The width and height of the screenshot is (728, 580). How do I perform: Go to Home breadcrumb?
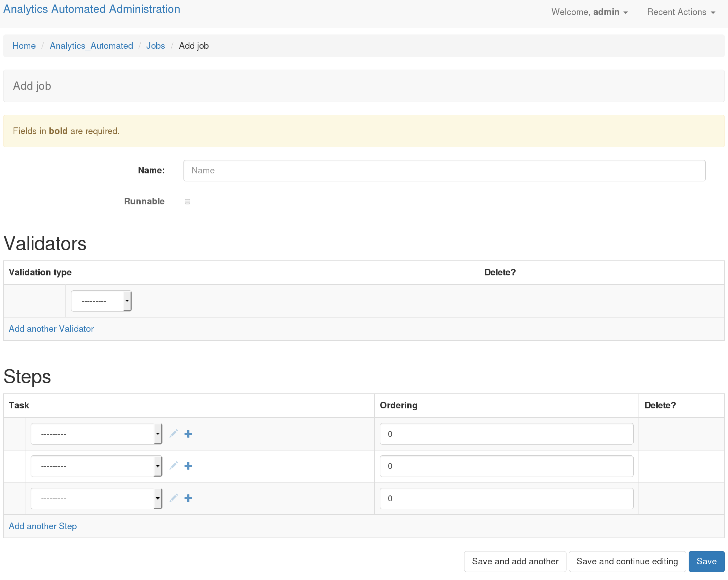tap(24, 46)
